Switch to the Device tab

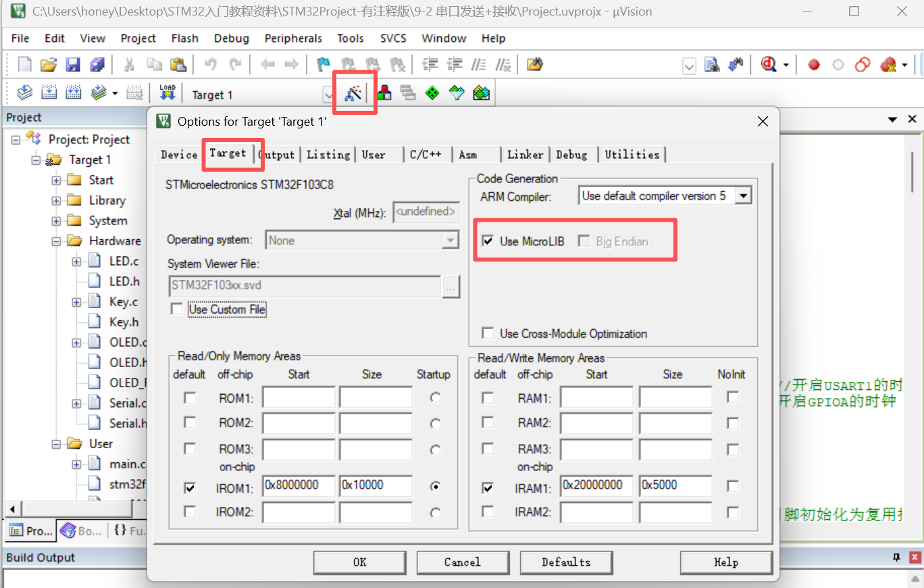(x=179, y=155)
